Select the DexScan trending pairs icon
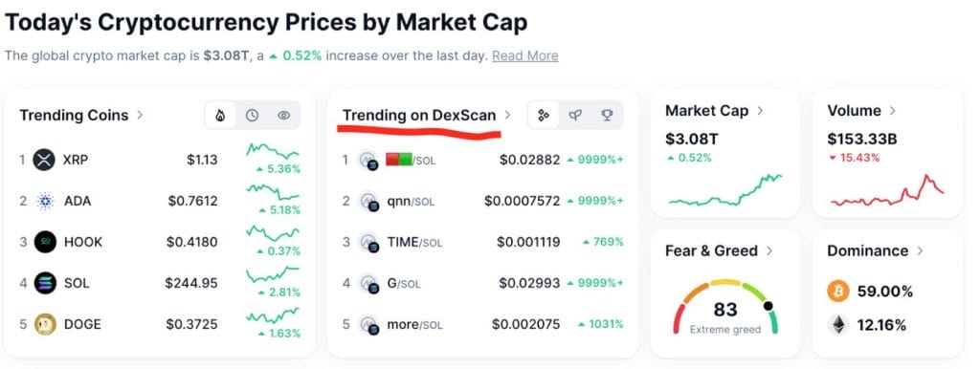Screen dimensions: 980x369 [x=544, y=116]
